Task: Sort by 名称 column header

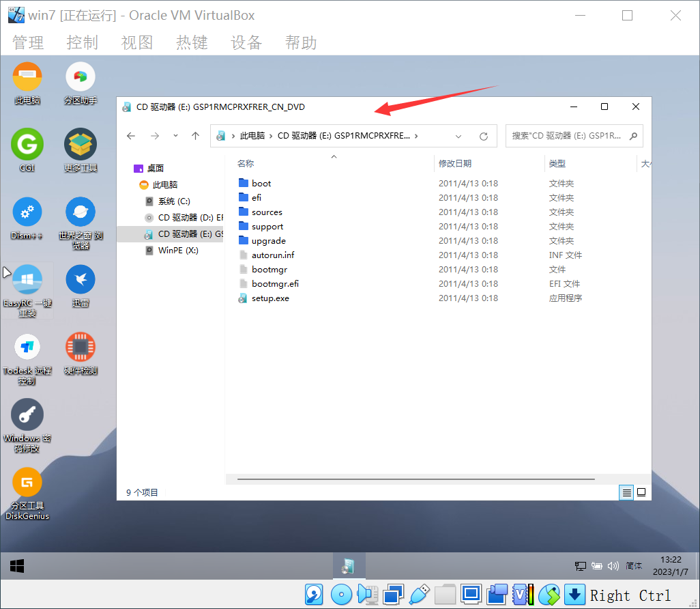Action: pyautogui.click(x=245, y=164)
